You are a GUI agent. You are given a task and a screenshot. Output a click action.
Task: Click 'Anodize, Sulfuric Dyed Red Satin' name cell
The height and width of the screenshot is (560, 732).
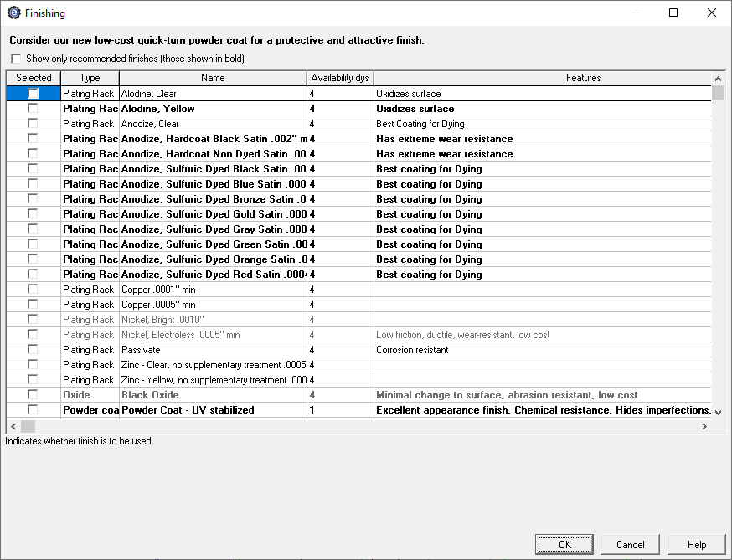[x=213, y=275]
